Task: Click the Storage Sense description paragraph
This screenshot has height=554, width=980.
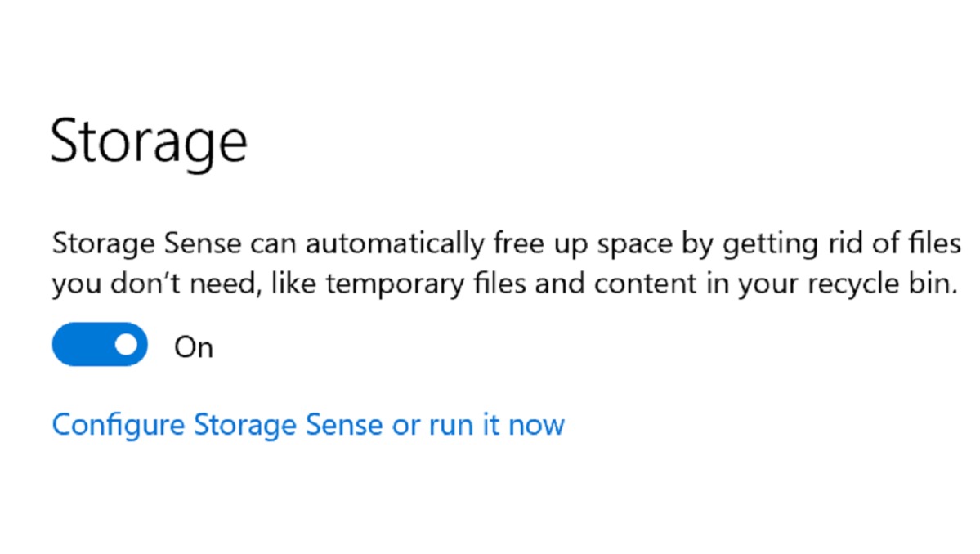Action: pos(506,264)
